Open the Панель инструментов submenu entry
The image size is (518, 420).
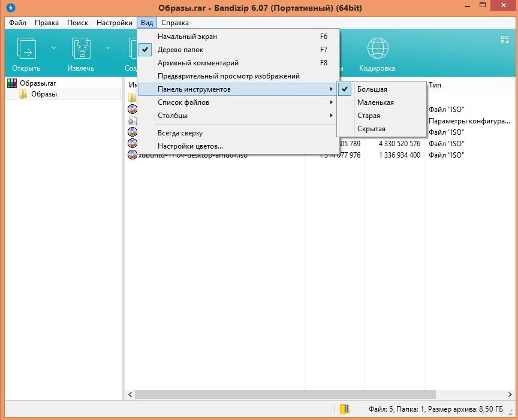pyautogui.click(x=239, y=89)
